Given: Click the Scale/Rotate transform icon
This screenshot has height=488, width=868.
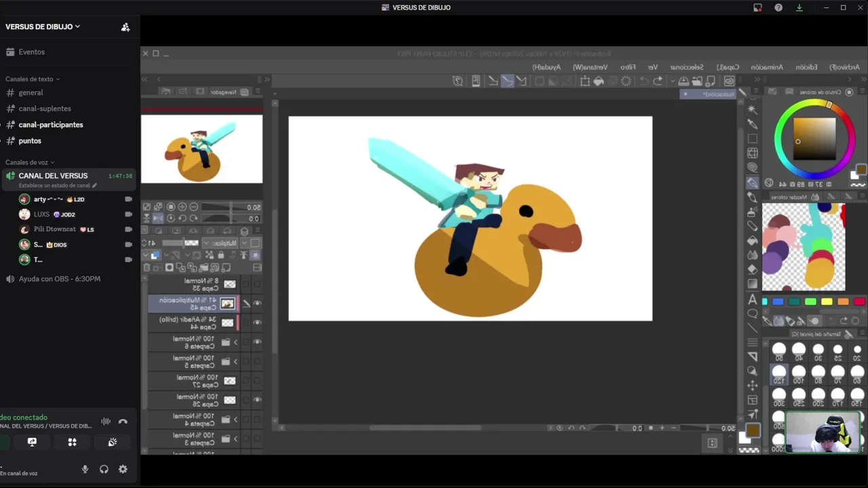Looking at the screenshot, I should point(585,81).
